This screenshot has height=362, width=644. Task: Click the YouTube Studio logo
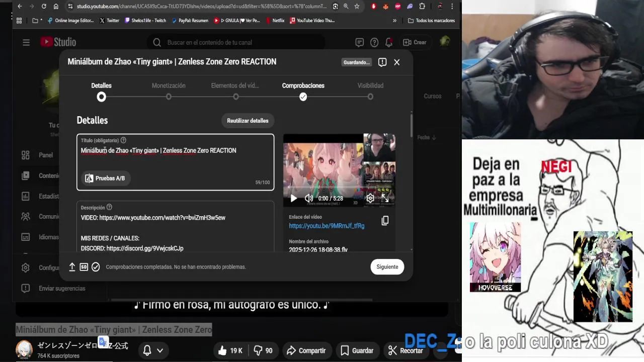point(58,42)
